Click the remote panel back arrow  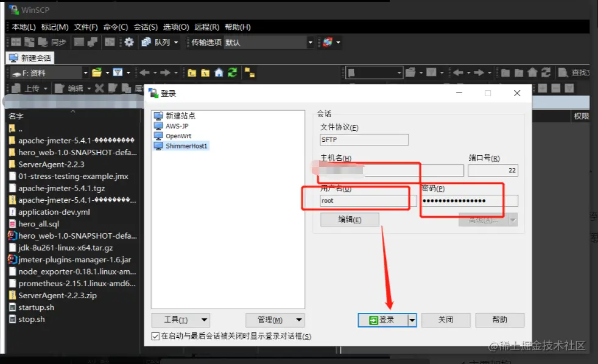point(458,72)
